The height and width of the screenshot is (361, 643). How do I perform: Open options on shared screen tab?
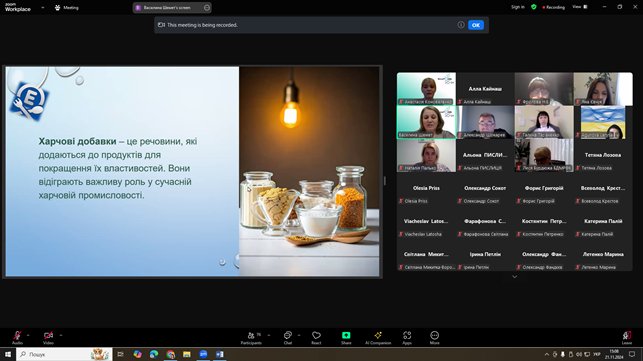(x=207, y=7)
